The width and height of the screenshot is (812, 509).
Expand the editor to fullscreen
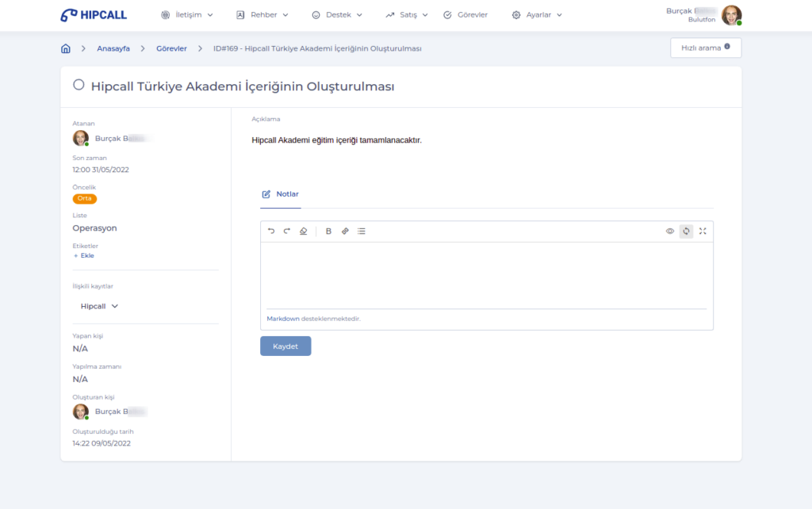coord(703,231)
